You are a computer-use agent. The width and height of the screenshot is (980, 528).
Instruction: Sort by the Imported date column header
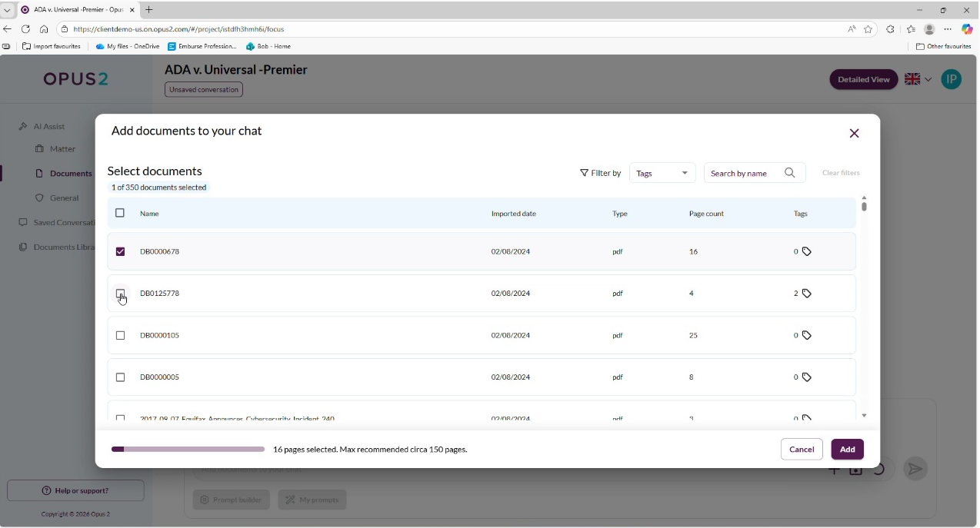[x=513, y=214]
